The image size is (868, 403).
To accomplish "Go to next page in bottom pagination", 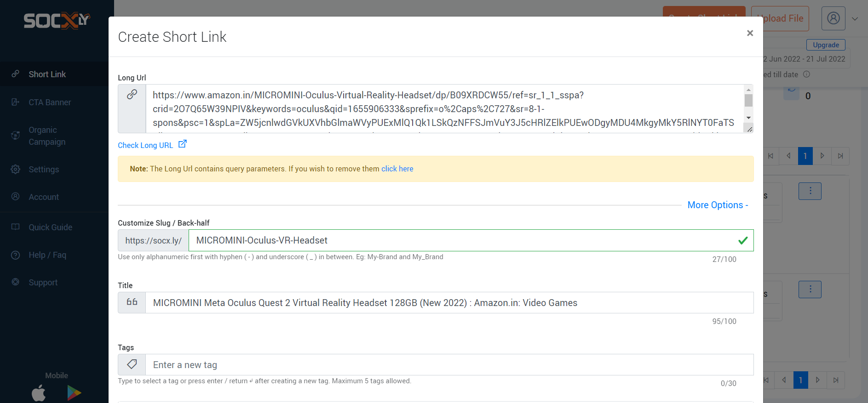I will point(817,380).
